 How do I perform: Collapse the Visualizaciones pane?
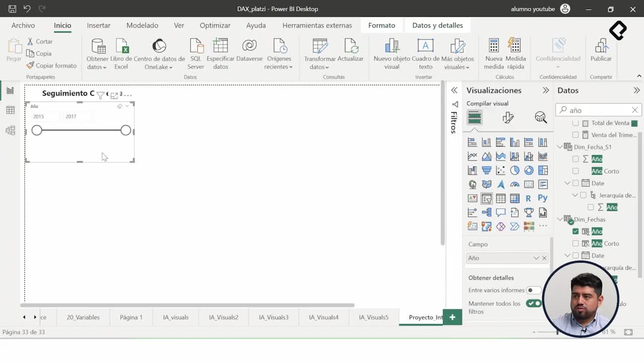pos(546,90)
